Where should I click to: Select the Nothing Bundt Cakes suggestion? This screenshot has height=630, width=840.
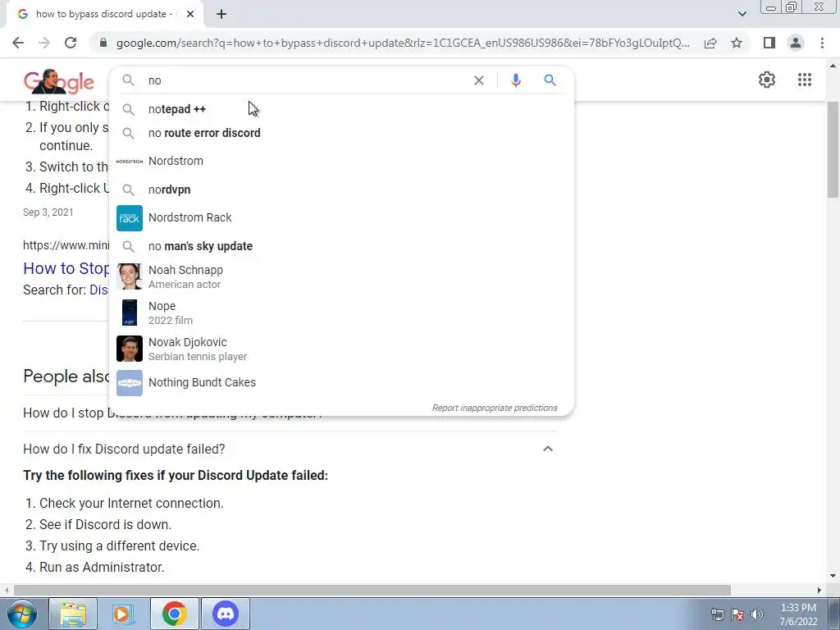click(341, 382)
